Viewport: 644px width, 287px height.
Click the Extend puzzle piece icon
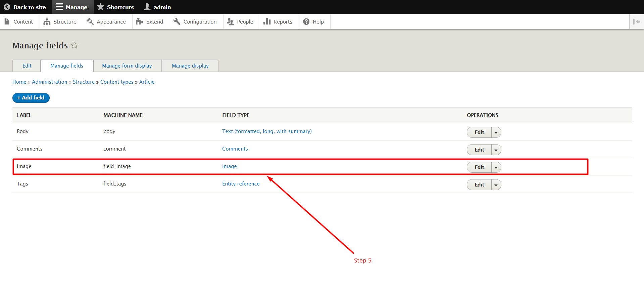tap(139, 22)
